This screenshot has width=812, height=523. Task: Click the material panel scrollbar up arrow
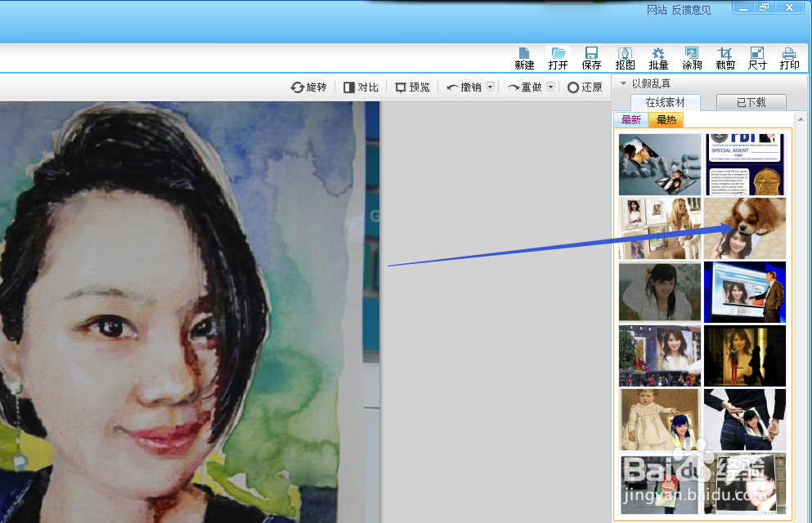[x=801, y=119]
